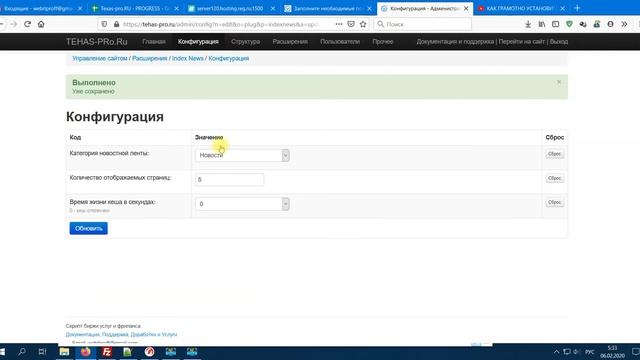Click the Обновить button
The width and height of the screenshot is (640, 360).
[89, 228]
